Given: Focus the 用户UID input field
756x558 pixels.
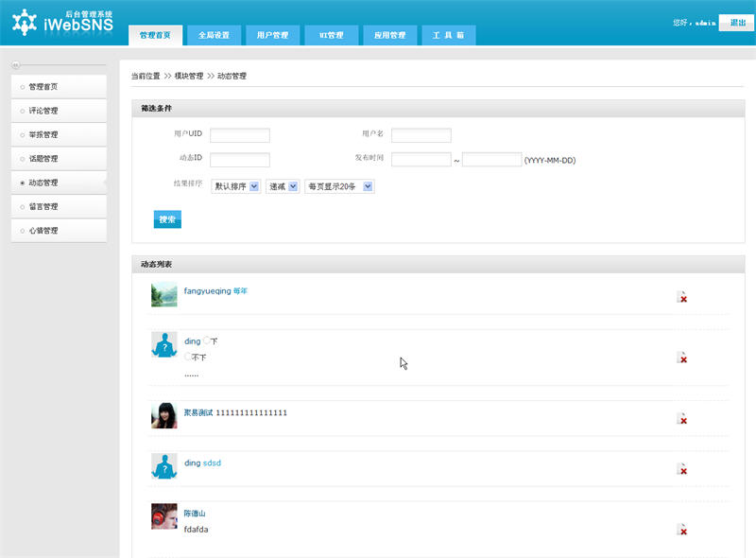Looking at the screenshot, I should 240,135.
